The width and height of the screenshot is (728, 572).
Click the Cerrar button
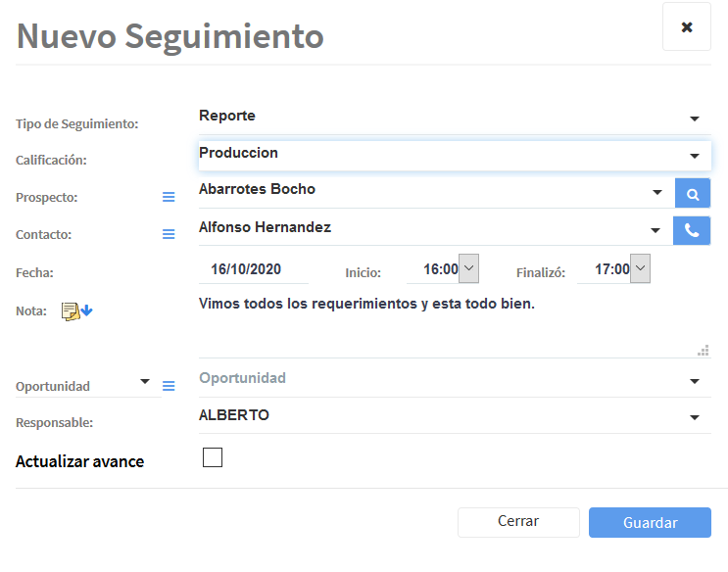(517, 522)
